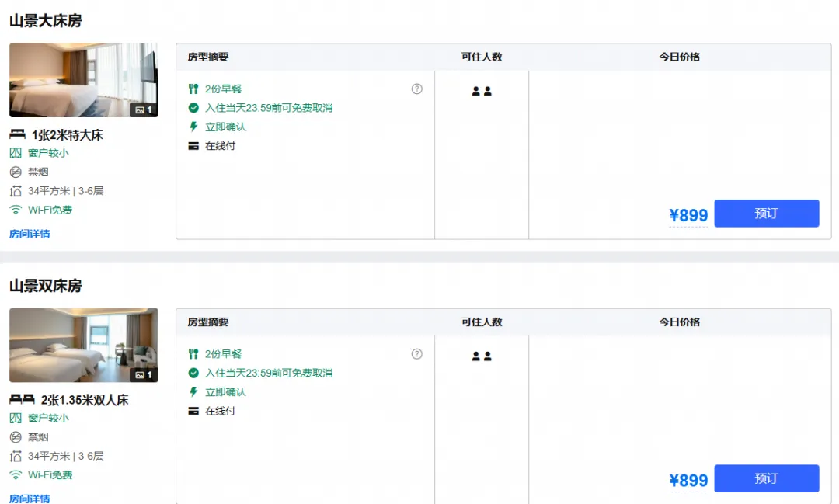This screenshot has height=504, width=839.
Task: Click 入住当天23:59前可免费取消 text in king room
Action: (x=269, y=108)
